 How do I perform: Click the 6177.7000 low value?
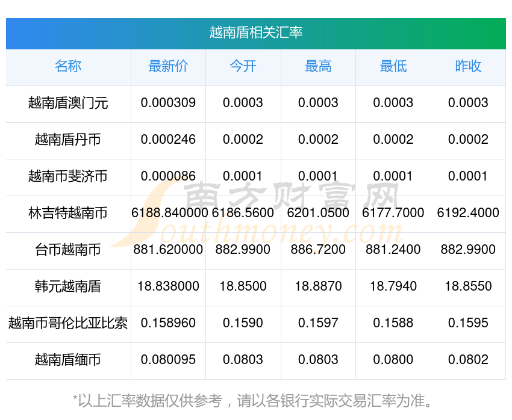coord(393,213)
